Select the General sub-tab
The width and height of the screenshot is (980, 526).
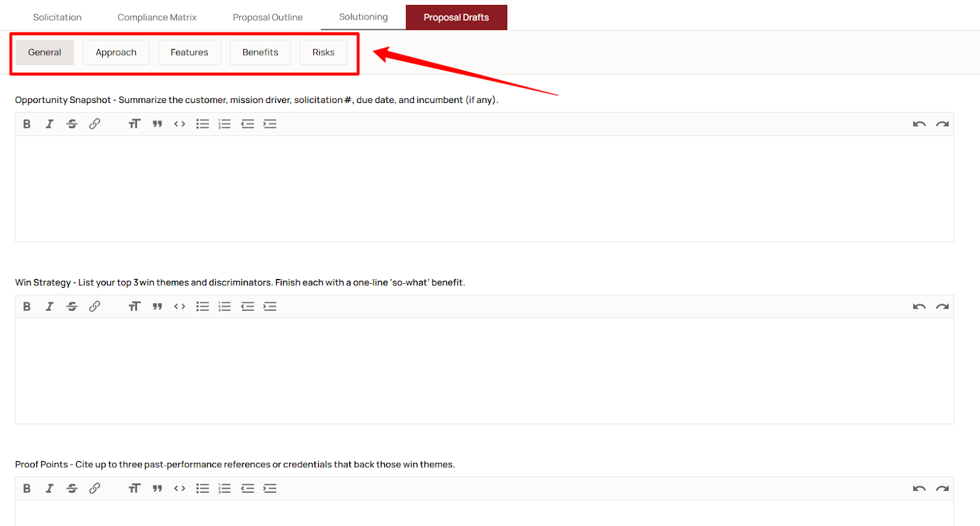pyautogui.click(x=45, y=52)
